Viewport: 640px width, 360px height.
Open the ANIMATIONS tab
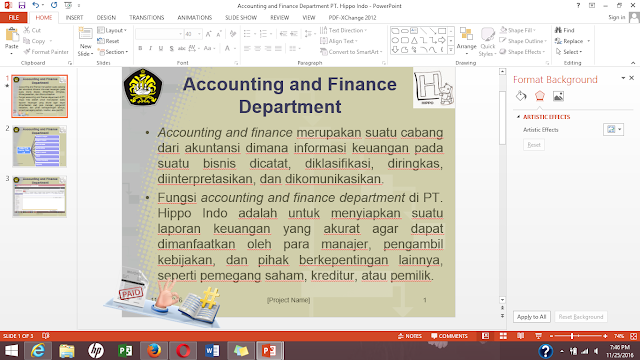(195, 18)
